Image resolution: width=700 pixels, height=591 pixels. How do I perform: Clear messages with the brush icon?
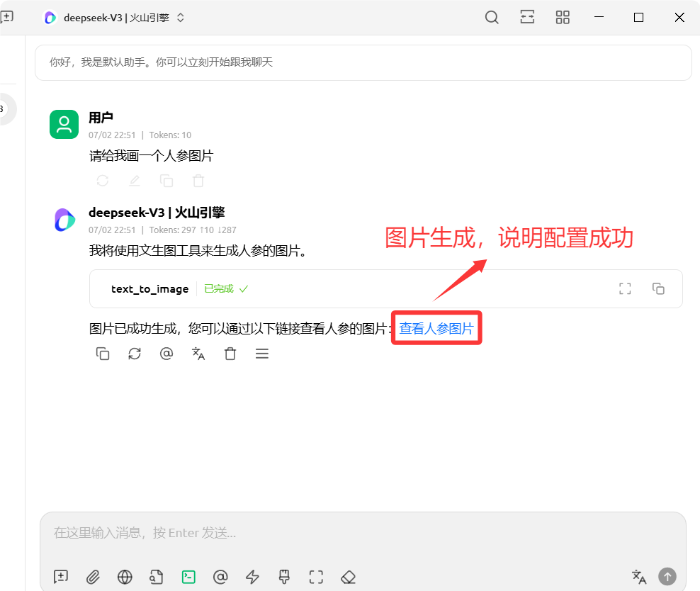point(284,577)
